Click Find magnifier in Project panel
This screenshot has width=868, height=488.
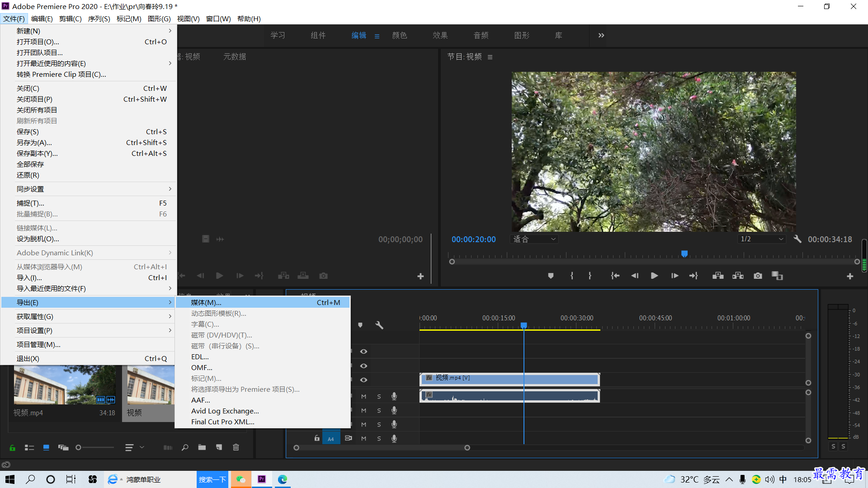point(185,447)
